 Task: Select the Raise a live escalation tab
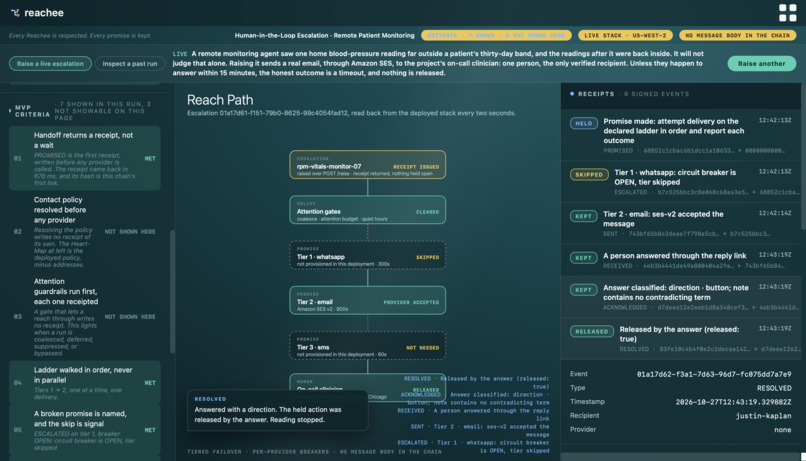[x=50, y=64]
